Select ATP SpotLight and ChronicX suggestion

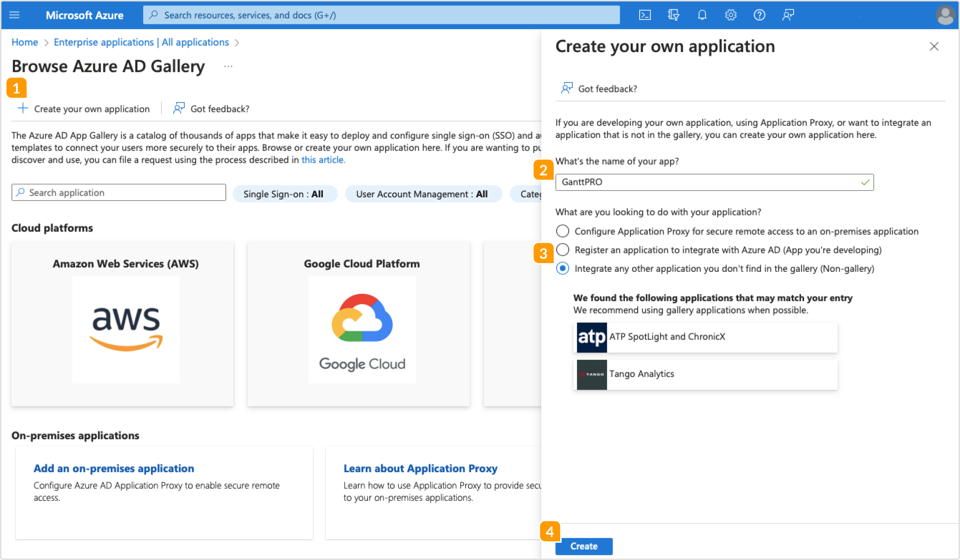tap(705, 337)
